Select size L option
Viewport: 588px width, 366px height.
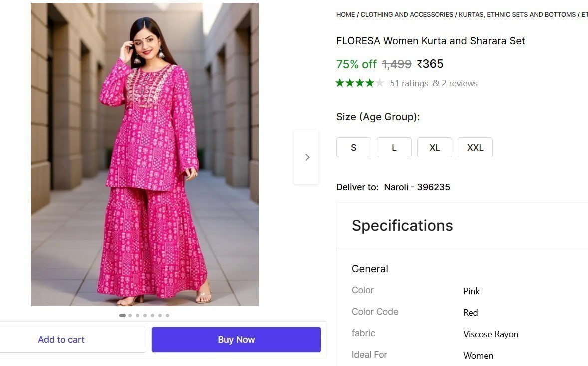coord(394,148)
